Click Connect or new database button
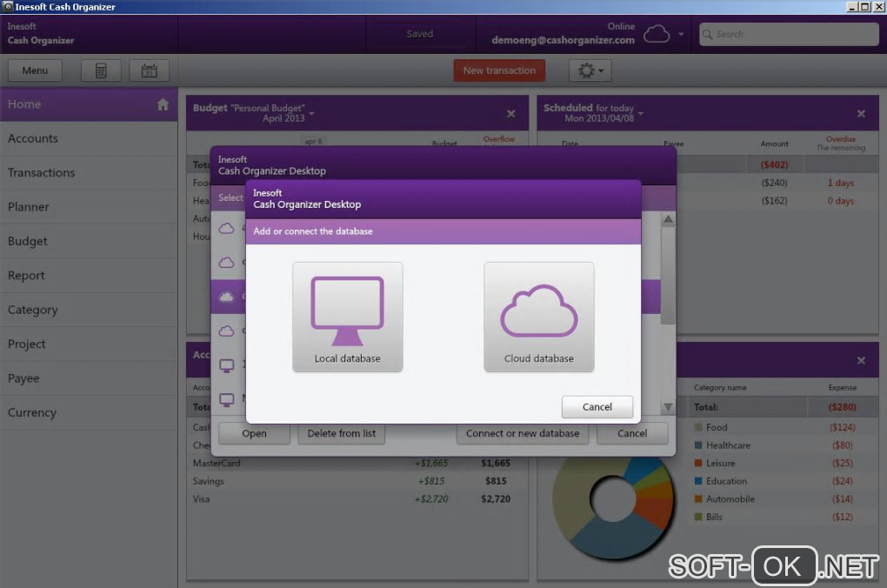 coord(522,433)
